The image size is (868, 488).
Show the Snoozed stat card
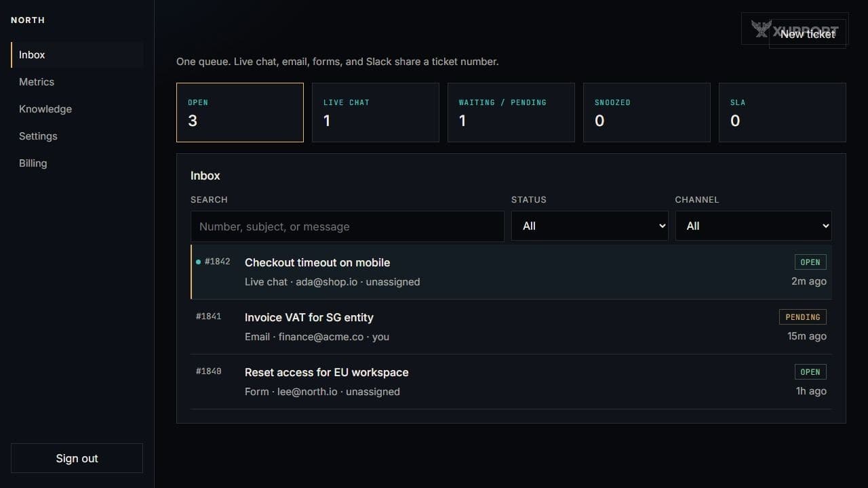[647, 113]
